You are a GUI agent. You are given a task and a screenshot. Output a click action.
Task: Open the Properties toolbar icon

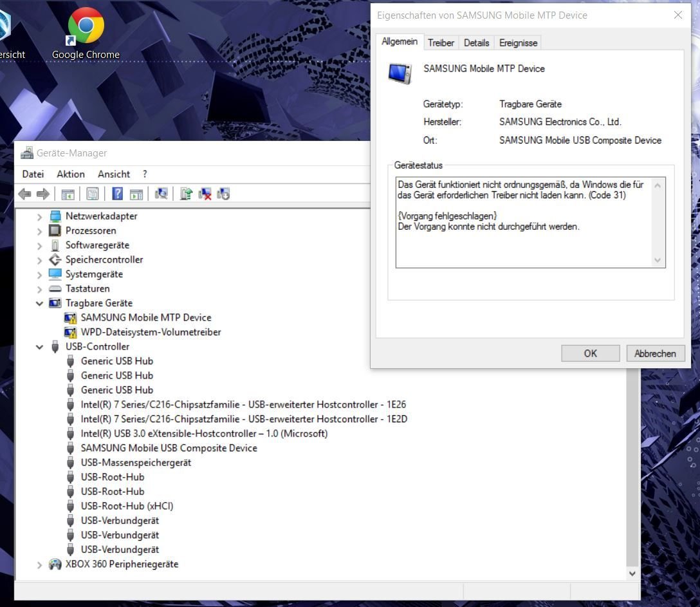tap(93, 194)
